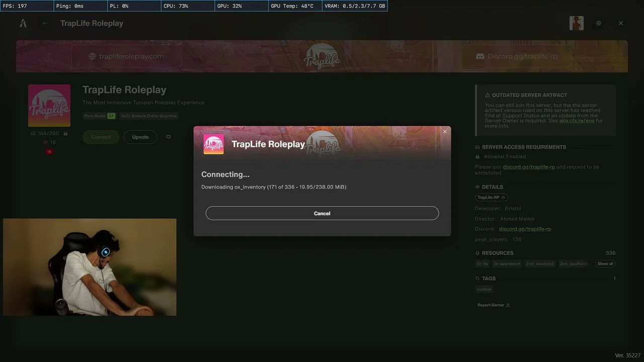Image resolution: width=644 pixels, height=362 pixels.
Task: Click the GPU: 32% overlay readout
Action: click(241, 6)
